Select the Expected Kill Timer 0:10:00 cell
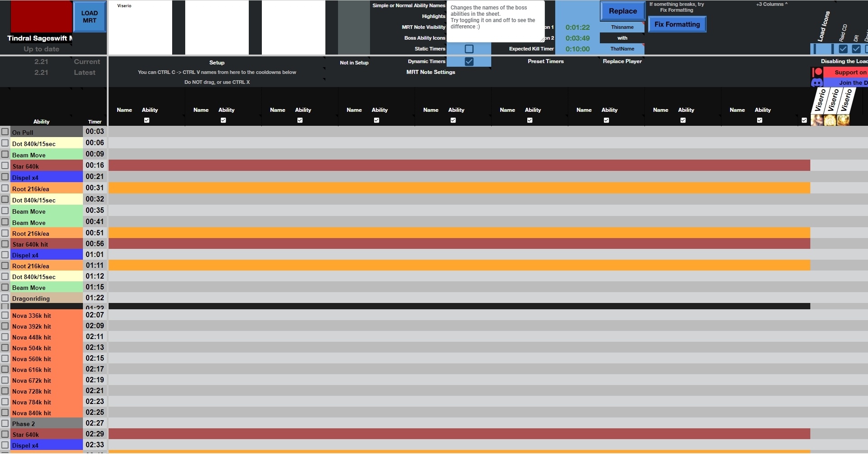Image resolution: width=868 pixels, height=454 pixels. coord(577,49)
